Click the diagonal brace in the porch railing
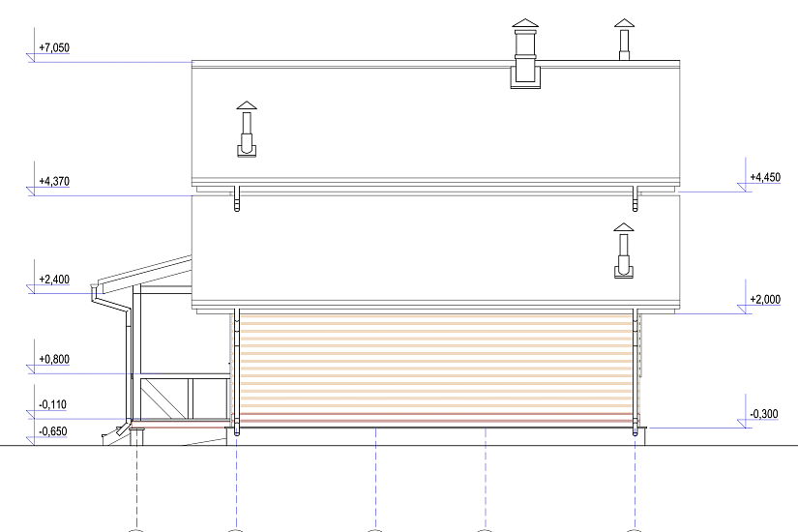Screen dimensions: 798x532 tap(162, 398)
